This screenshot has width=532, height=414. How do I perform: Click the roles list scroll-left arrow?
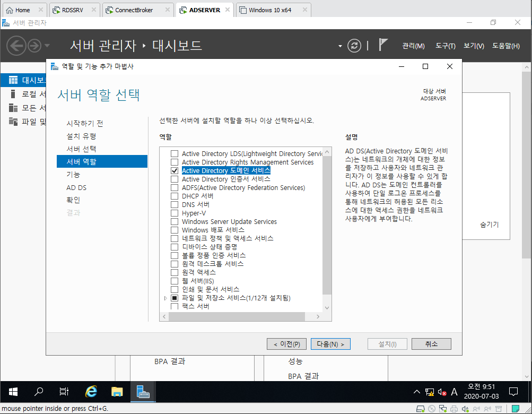164,316
